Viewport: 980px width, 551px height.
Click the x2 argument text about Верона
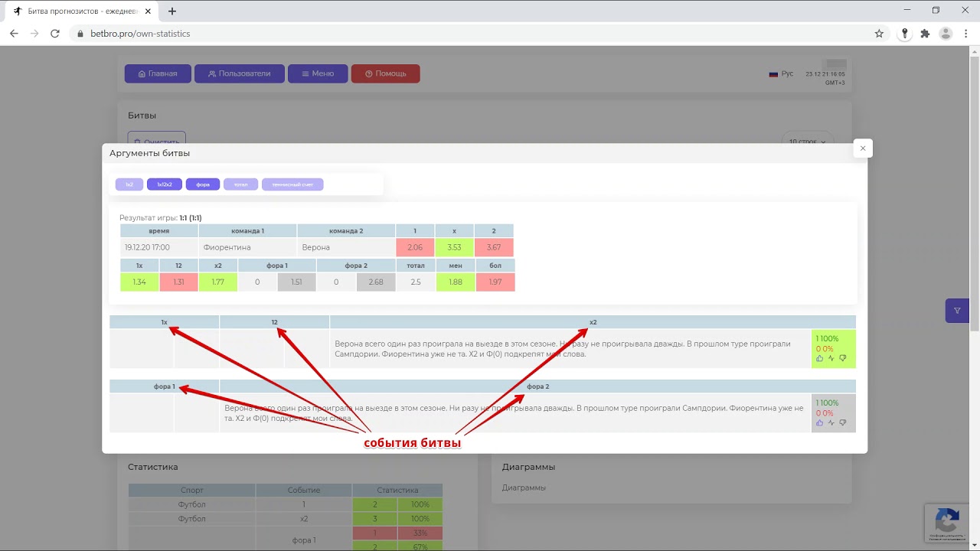point(563,349)
